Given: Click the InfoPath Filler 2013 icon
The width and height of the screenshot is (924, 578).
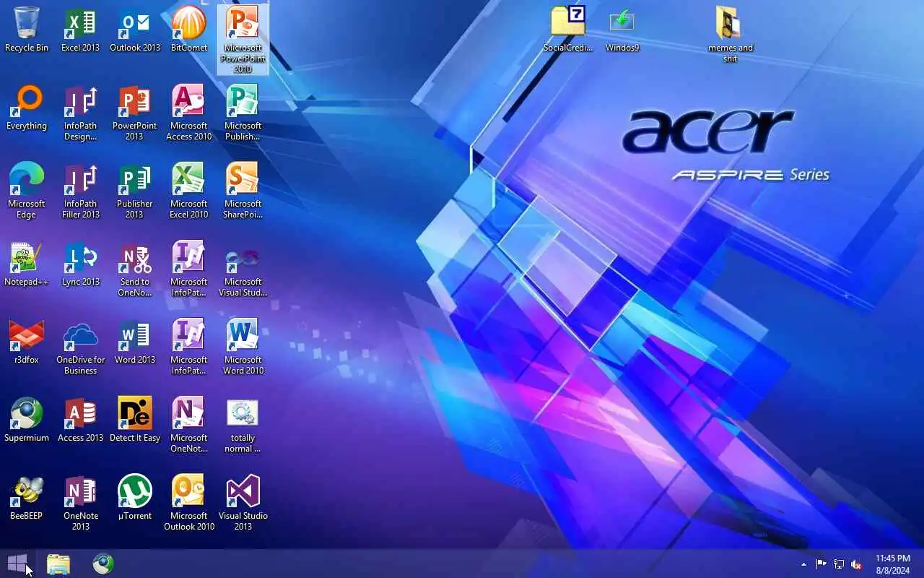Looking at the screenshot, I should pos(81,191).
